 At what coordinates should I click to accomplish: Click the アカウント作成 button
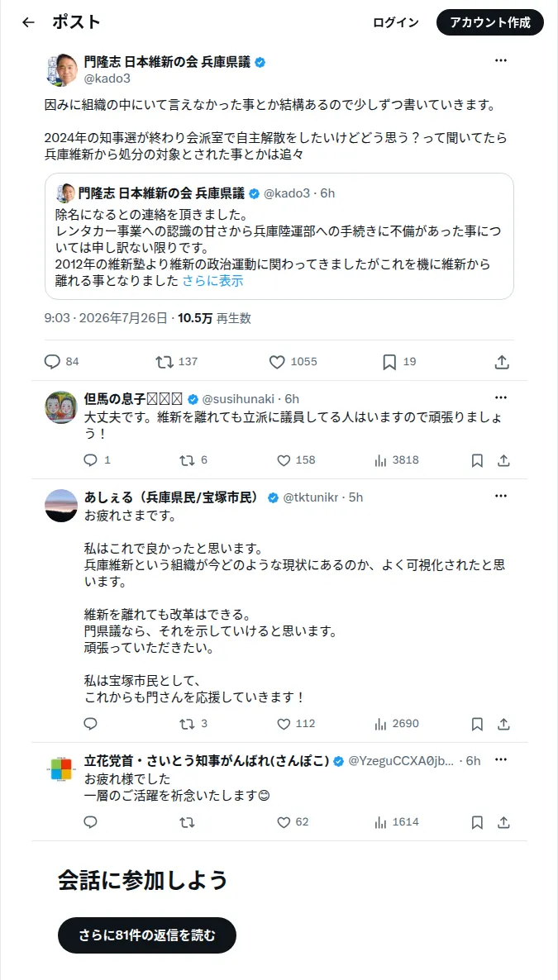click(490, 22)
